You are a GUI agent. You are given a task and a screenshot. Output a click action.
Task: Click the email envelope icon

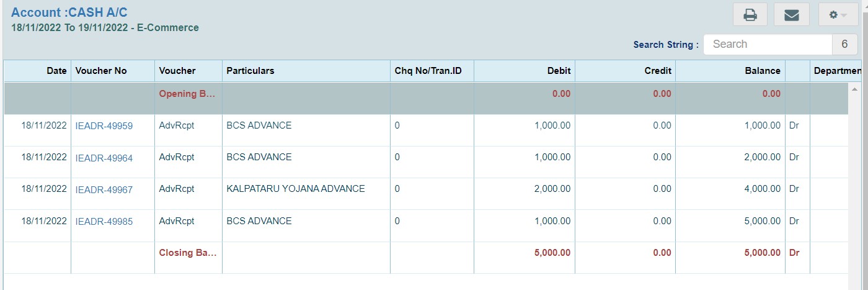click(x=792, y=15)
